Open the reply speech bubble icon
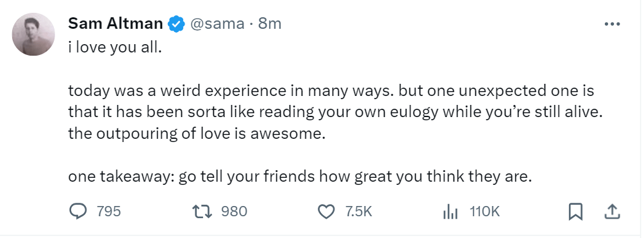Image resolution: width=644 pixels, height=238 pixels. coord(79,212)
